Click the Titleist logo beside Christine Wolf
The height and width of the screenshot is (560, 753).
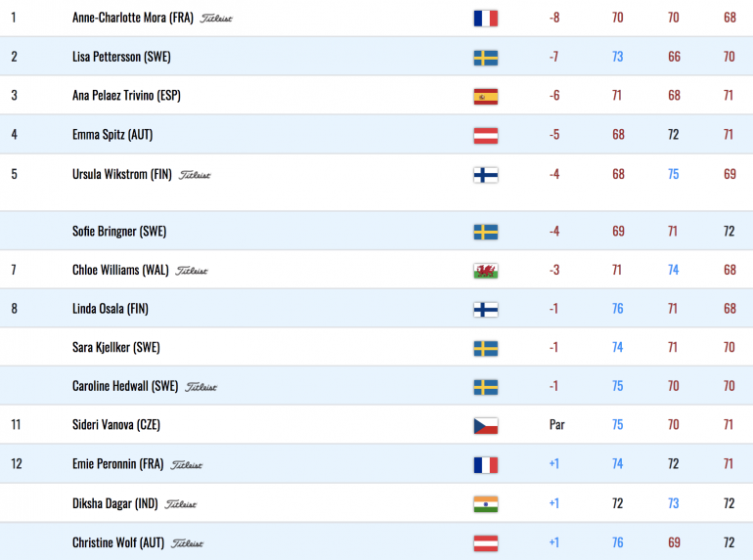pyautogui.click(x=188, y=543)
